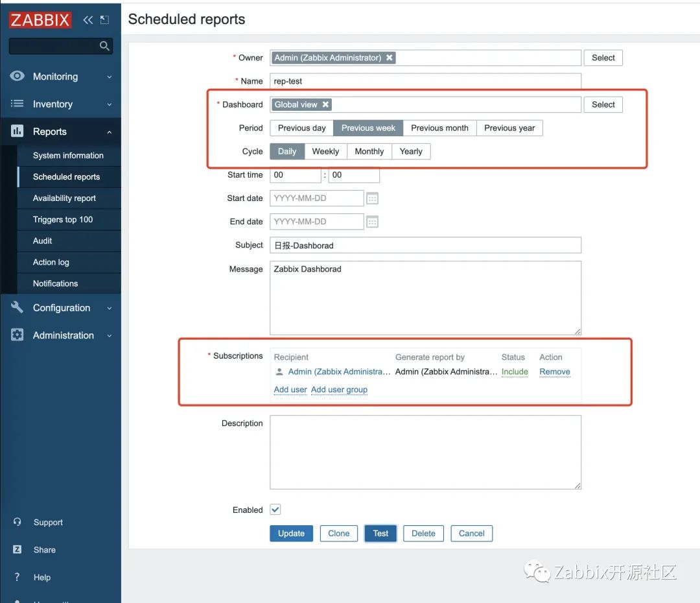The height and width of the screenshot is (603, 700).
Task: Click Add user group link
Action: click(339, 390)
